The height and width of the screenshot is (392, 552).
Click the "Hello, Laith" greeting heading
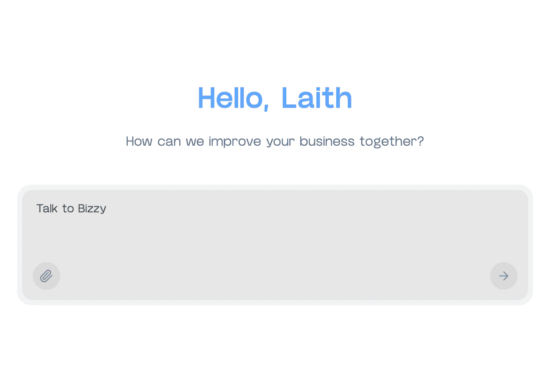(275, 98)
